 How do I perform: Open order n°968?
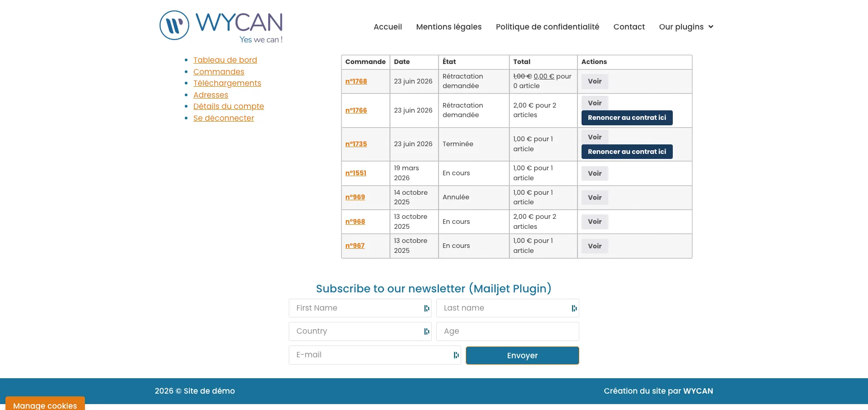pos(355,222)
